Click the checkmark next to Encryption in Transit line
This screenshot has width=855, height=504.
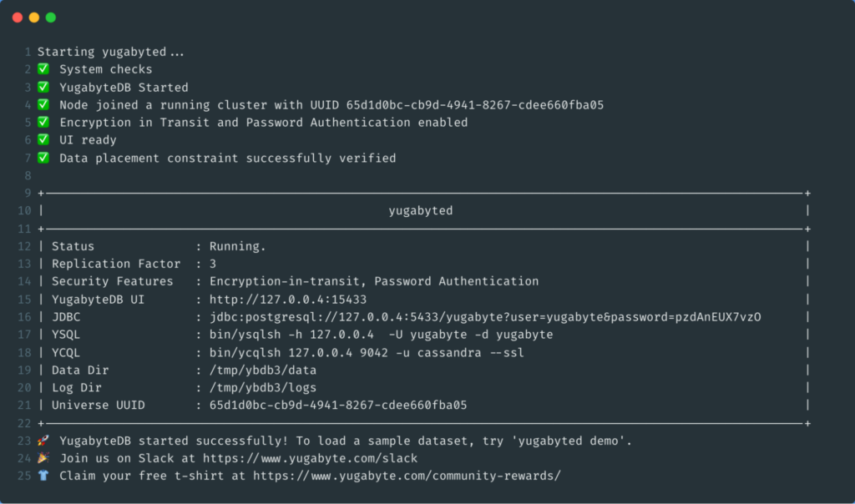click(x=43, y=122)
